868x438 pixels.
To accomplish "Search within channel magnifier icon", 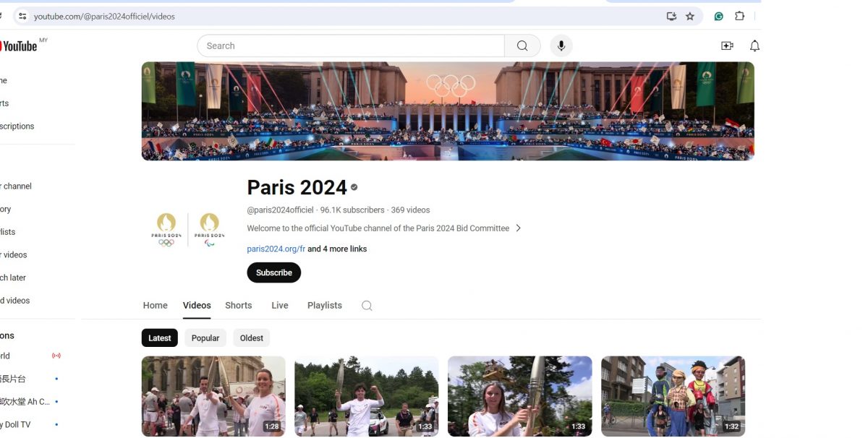I will (367, 306).
